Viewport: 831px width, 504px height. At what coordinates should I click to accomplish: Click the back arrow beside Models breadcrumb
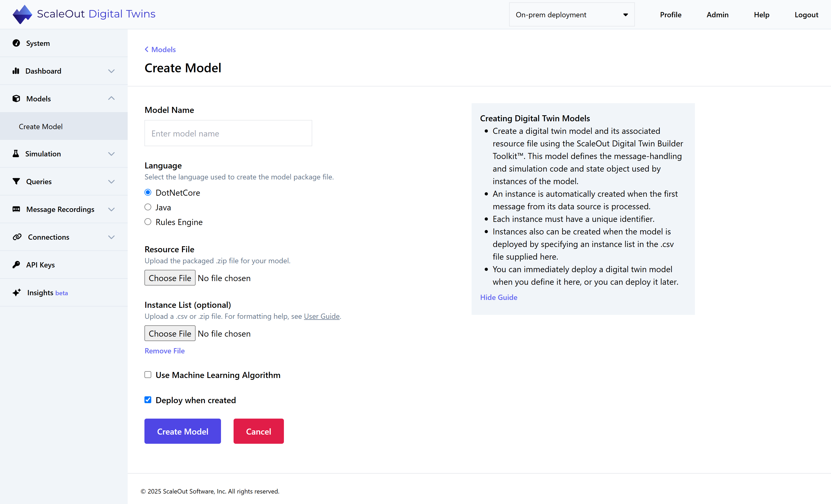click(x=147, y=50)
